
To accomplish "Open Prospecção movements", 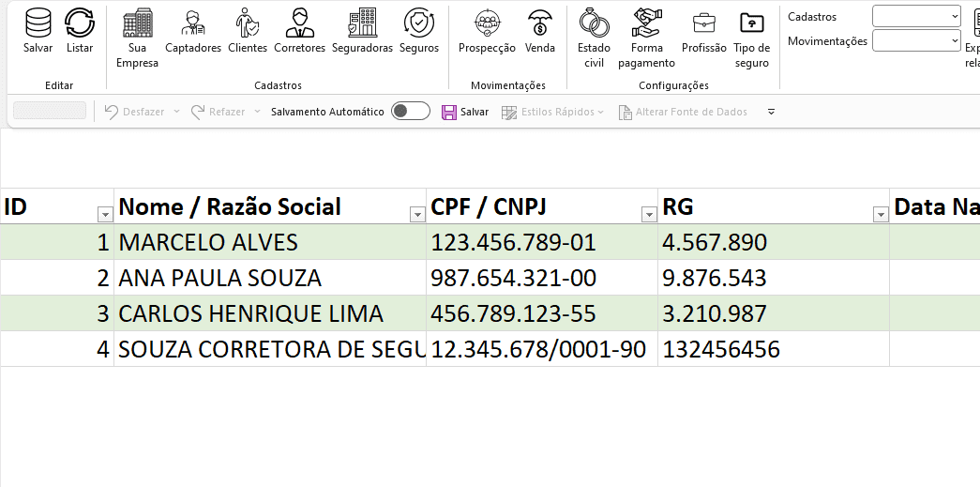I will (x=487, y=31).
